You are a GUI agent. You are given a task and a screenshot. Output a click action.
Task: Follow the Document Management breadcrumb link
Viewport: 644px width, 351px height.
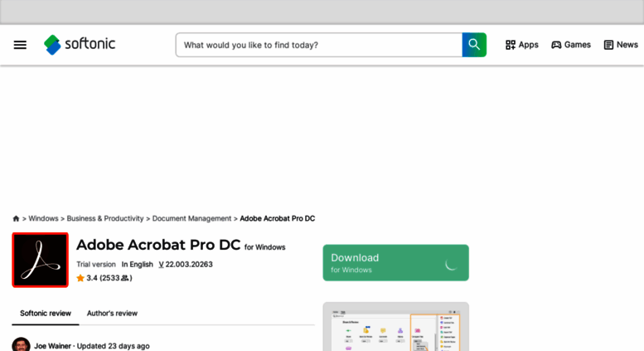tap(191, 219)
